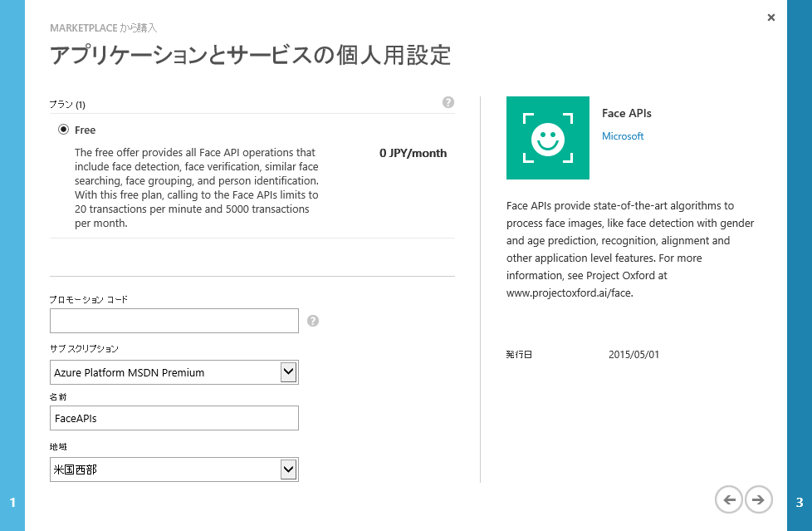Switch to blade panel 1 on left edge
The image size is (812, 531).
point(12,501)
